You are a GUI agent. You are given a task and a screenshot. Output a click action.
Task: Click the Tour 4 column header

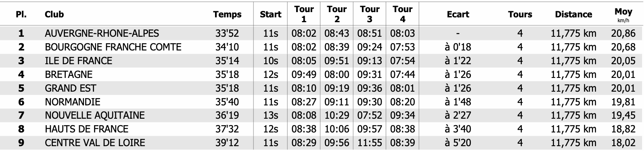tap(403, 14)
